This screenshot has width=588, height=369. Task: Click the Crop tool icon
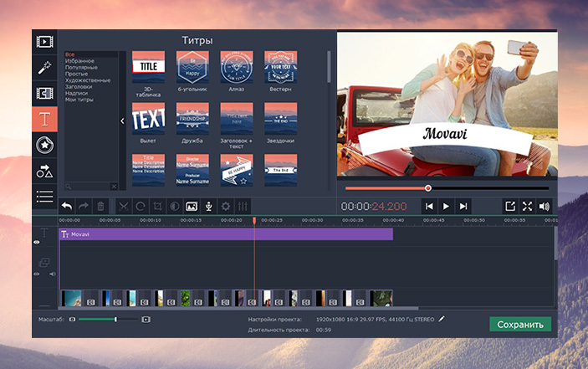coord(158,206)
